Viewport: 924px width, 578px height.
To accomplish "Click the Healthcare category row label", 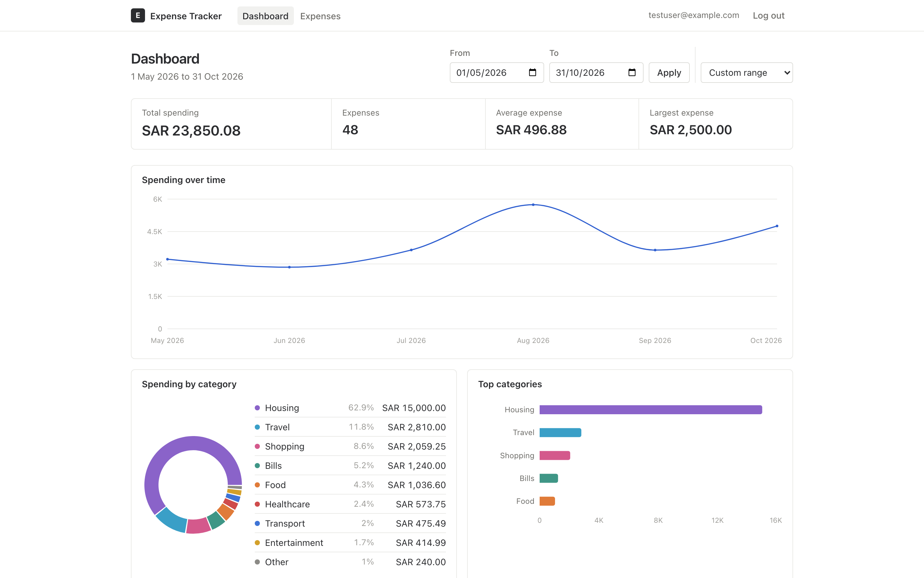I will coord(287,504).
